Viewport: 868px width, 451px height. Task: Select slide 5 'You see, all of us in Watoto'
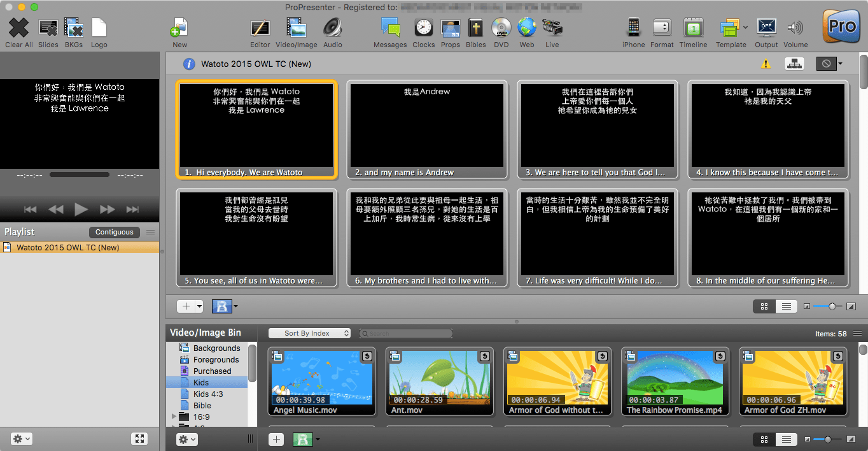pos(256,238)
